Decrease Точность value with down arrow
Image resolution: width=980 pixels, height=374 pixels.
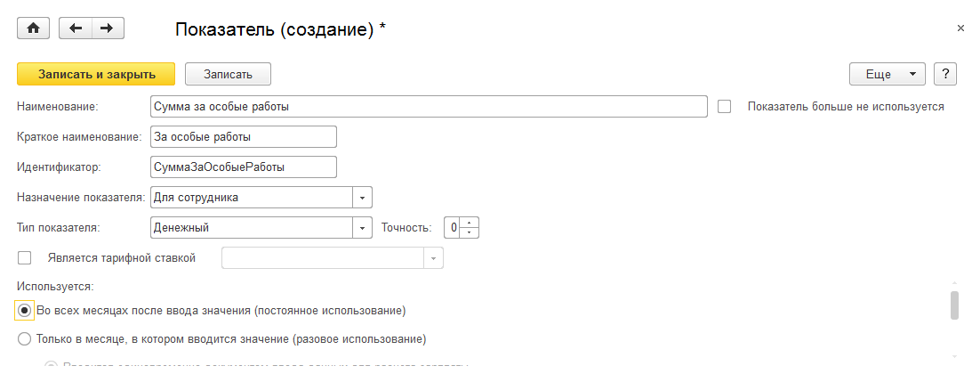click(470, 232)
